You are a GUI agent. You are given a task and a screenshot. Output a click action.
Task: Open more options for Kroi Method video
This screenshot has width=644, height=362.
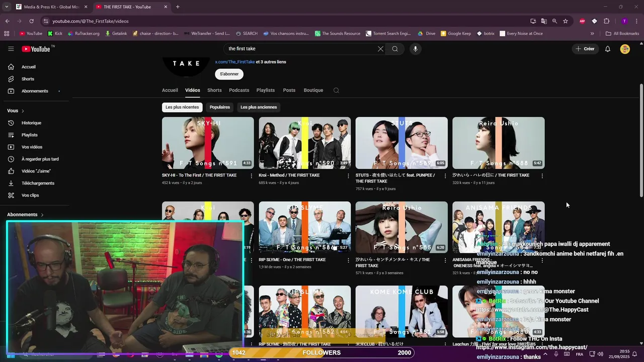coord(348,176)
